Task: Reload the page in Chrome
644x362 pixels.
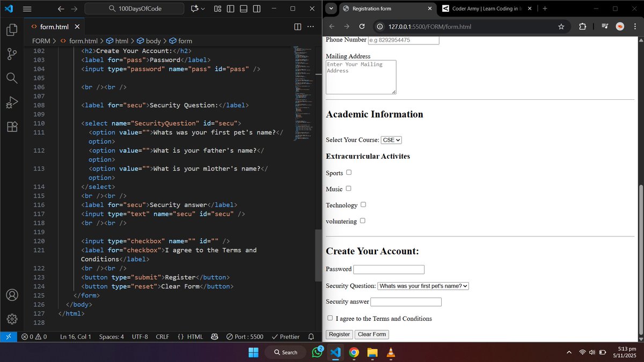Action: (x=362, y=27)
